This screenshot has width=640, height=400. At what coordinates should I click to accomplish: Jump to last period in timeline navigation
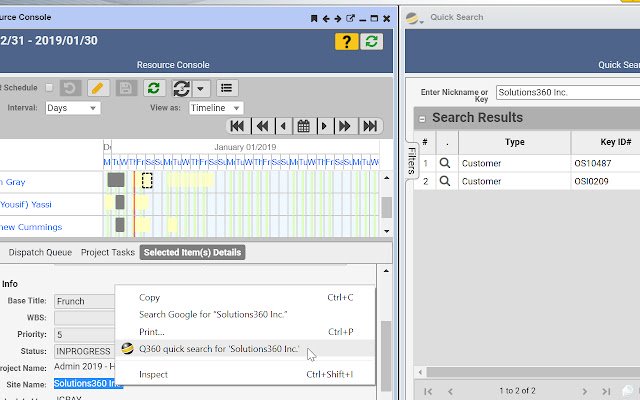tap(370, 126)
